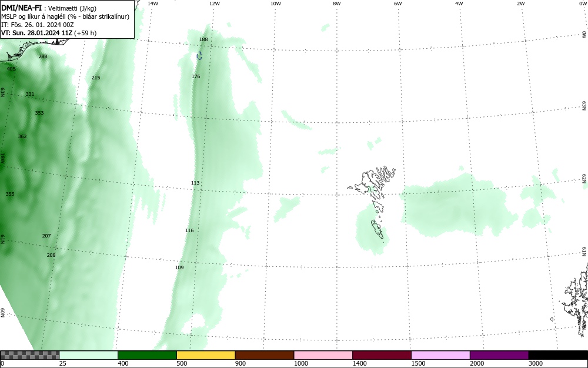Click the CAPE value 207 on map
Viewport: 588px width, 368px height.
(46, 236)
